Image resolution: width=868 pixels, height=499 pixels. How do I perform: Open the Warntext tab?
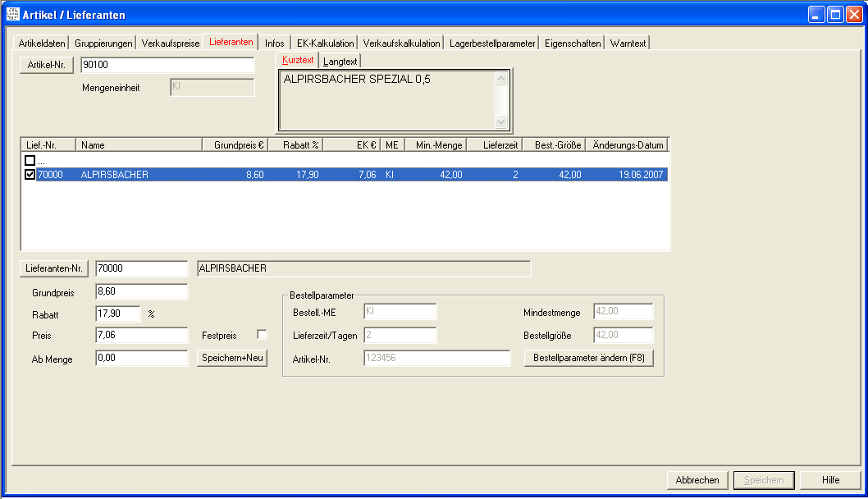pyautogui.click(x=628, y=43)
